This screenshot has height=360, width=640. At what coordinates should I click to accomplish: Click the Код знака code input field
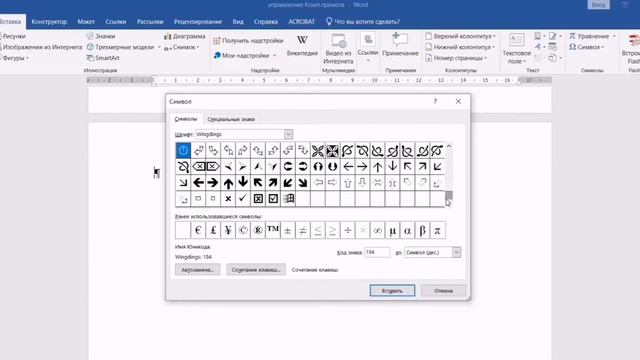coord(377,252)
